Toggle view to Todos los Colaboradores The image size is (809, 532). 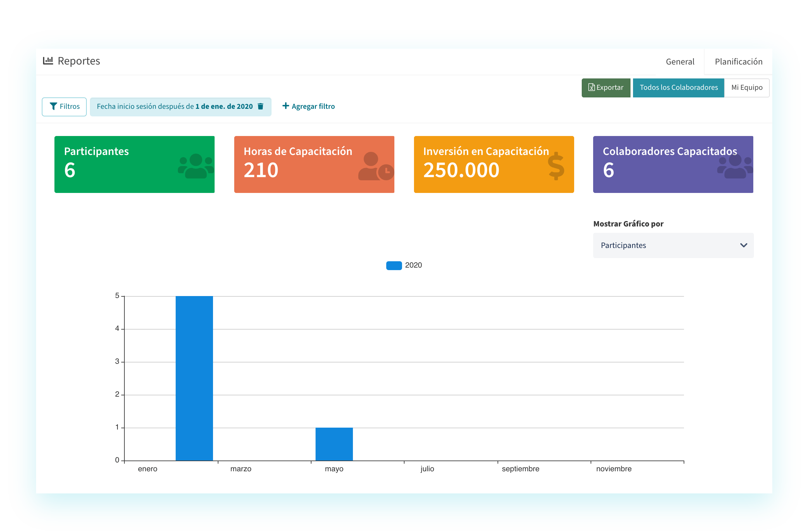(x=679, y=88)
